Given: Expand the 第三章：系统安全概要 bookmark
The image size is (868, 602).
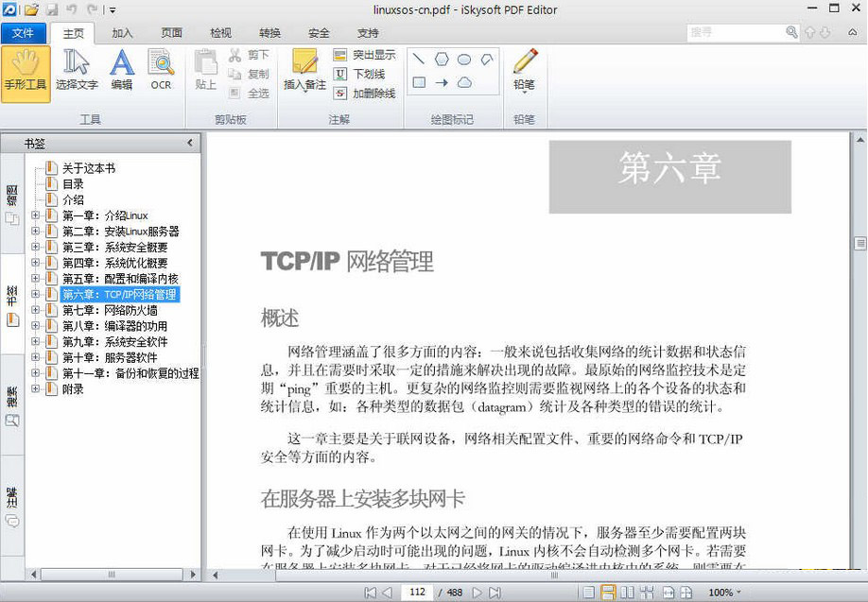Looking at the screenshot, I should click(x=35, y=247).
